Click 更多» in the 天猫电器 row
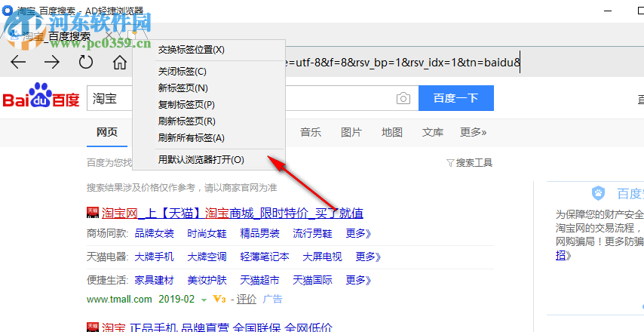644x332 pixels. click(368, 257)
